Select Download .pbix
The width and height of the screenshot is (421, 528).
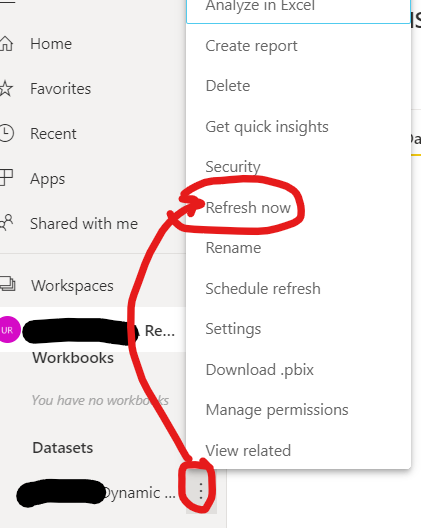tap(259, 370)
